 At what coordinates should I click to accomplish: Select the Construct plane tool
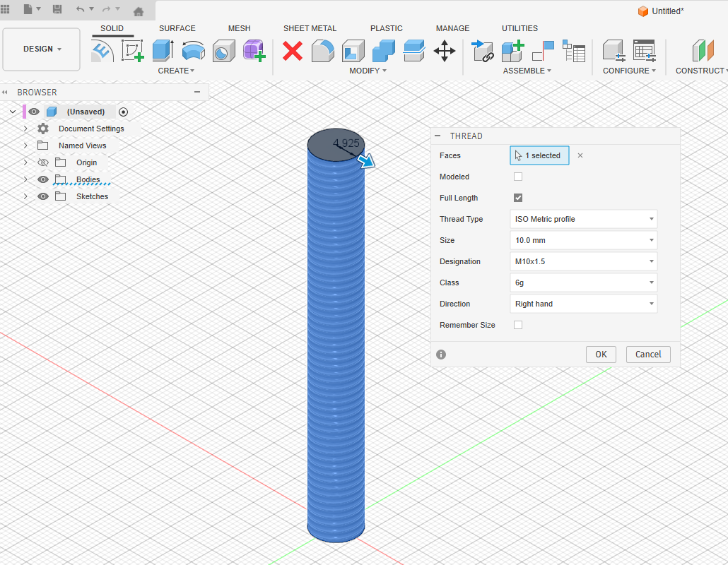pyautogui.click(x=703, y=51)
